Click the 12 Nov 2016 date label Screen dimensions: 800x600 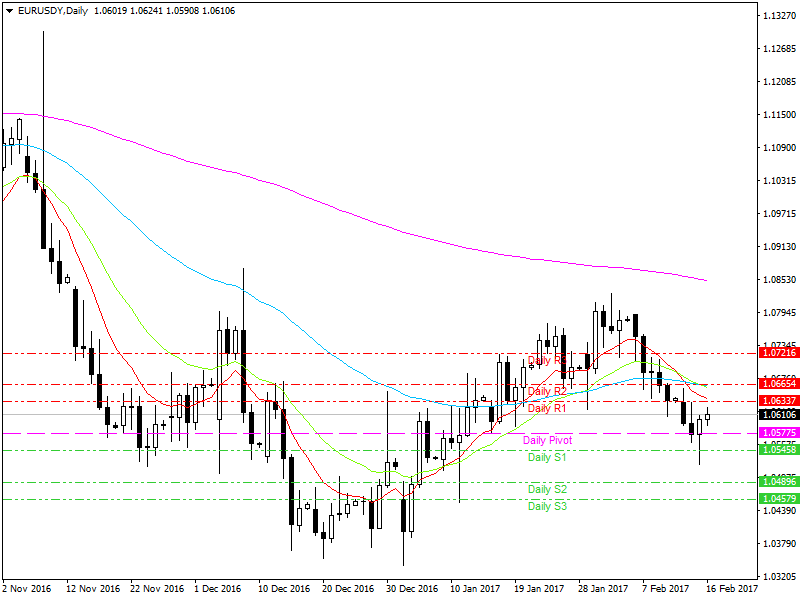click(93, 589)
